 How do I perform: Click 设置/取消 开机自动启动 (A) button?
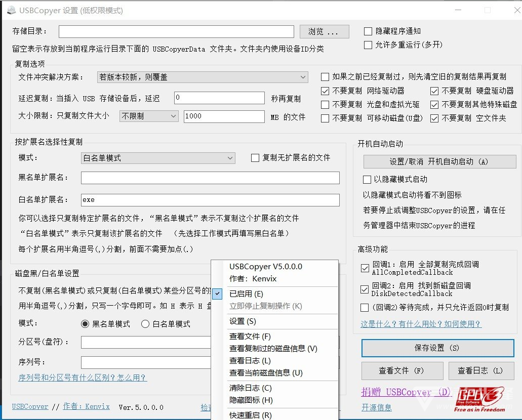point(439,162)
